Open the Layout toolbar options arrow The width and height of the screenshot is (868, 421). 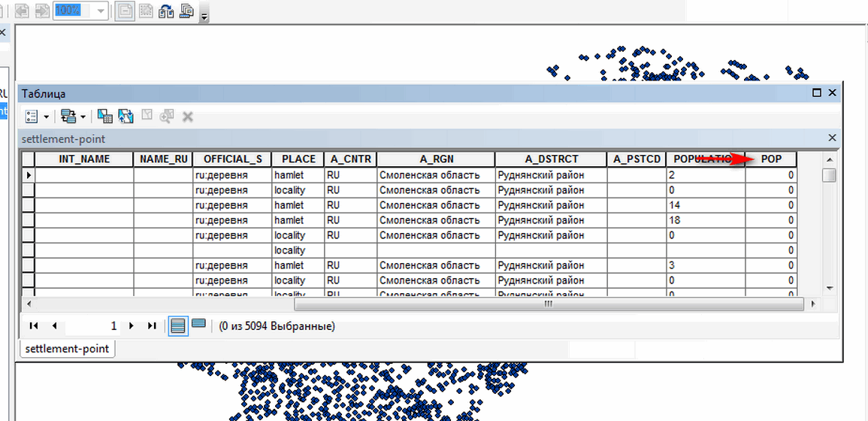click(x=204, y=17)
